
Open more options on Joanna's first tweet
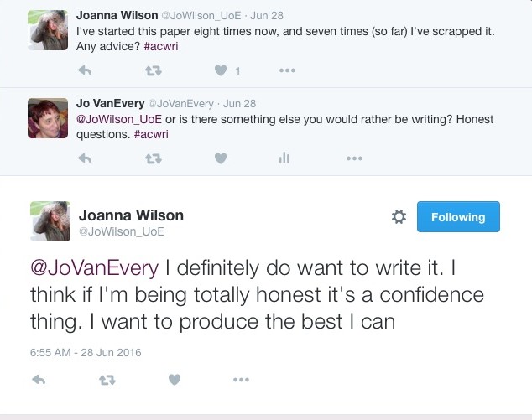point(288,70)
